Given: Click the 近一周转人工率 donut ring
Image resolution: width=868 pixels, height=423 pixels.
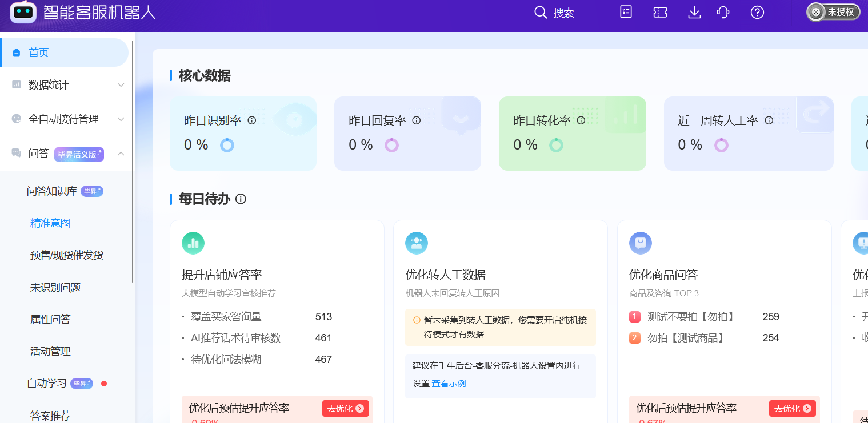Looking at the screenshot, I should click(x=721, y=145).
